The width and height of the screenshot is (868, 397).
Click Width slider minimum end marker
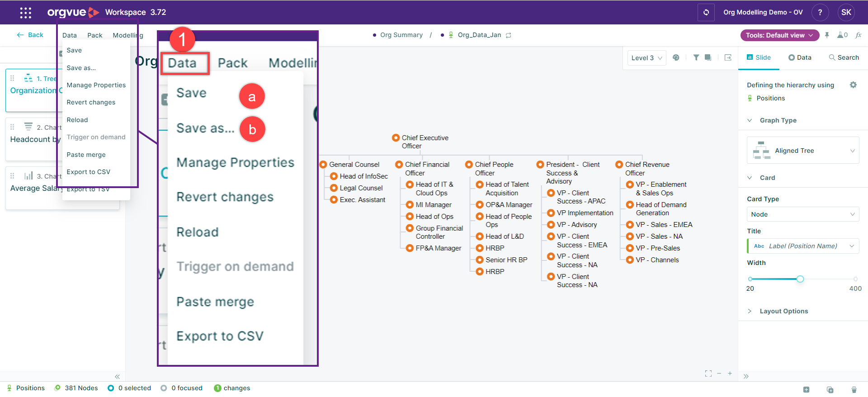tap(750, 279)
